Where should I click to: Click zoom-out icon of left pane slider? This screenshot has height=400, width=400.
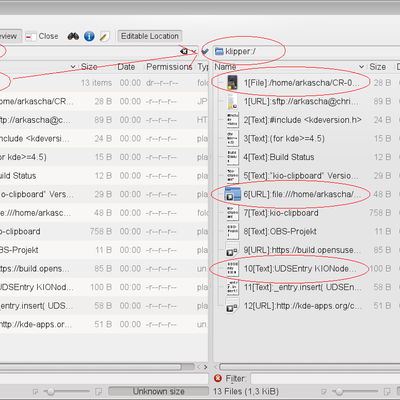tap(35, 391)
